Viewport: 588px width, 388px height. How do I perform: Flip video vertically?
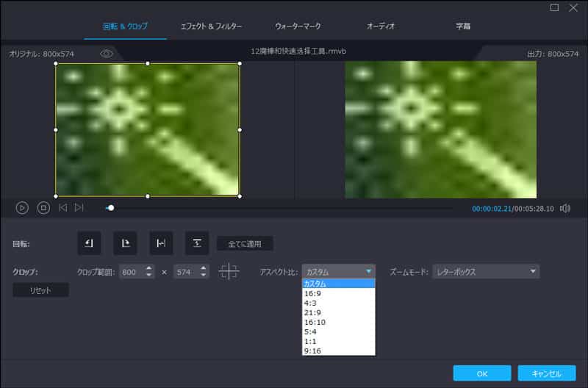(x=197, y=243)
